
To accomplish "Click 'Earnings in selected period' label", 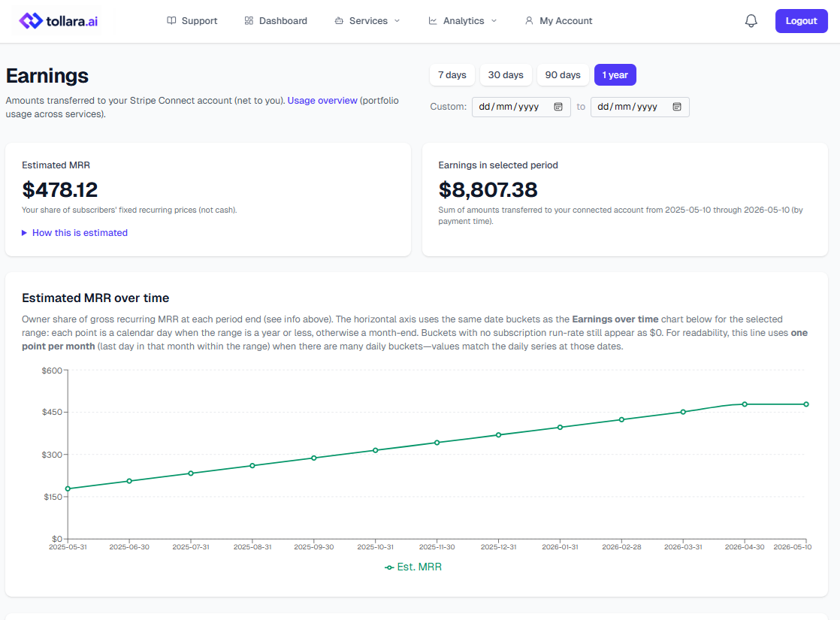I will 498,165.
